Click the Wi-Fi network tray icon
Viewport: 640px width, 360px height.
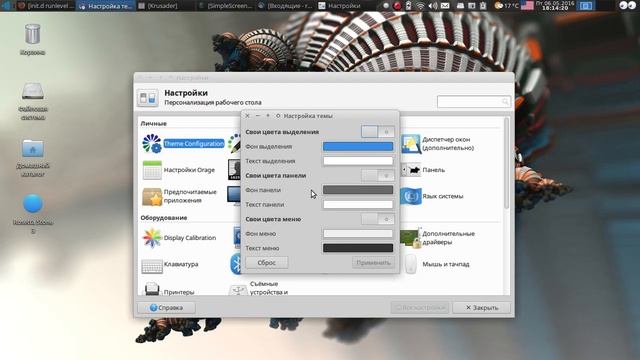(x=420, y=6)
